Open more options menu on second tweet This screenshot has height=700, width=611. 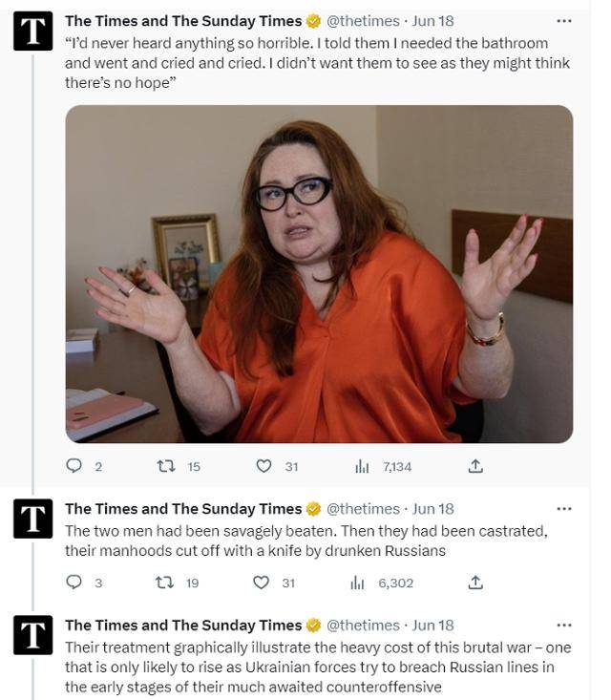(563, 508)
